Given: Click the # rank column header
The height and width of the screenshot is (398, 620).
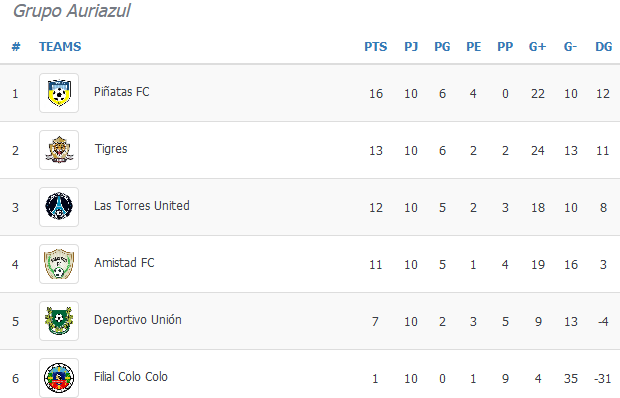Looking at the screenshot, I should (x=16, y=47).
